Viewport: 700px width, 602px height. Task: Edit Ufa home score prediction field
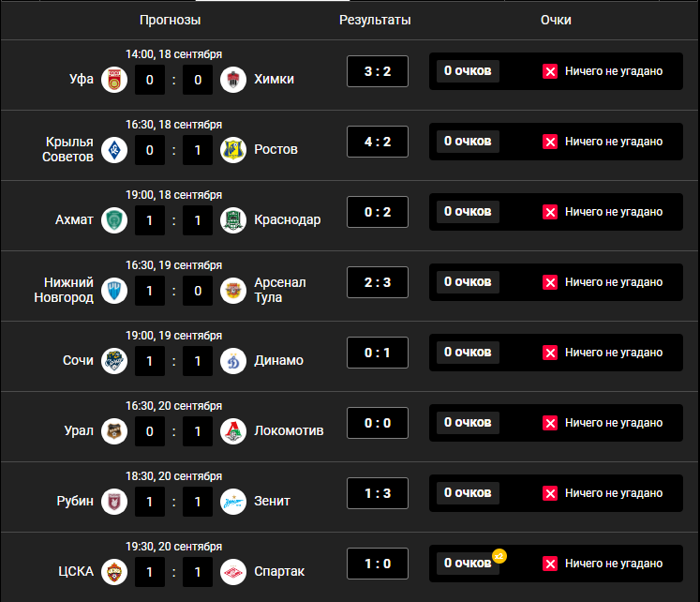[x=150, y=80]
